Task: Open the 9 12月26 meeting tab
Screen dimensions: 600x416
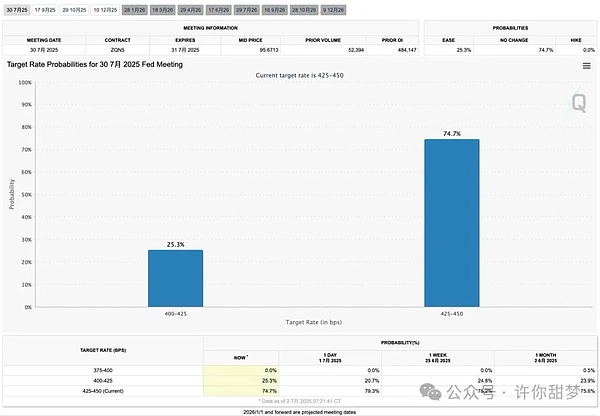Action: 331,9
